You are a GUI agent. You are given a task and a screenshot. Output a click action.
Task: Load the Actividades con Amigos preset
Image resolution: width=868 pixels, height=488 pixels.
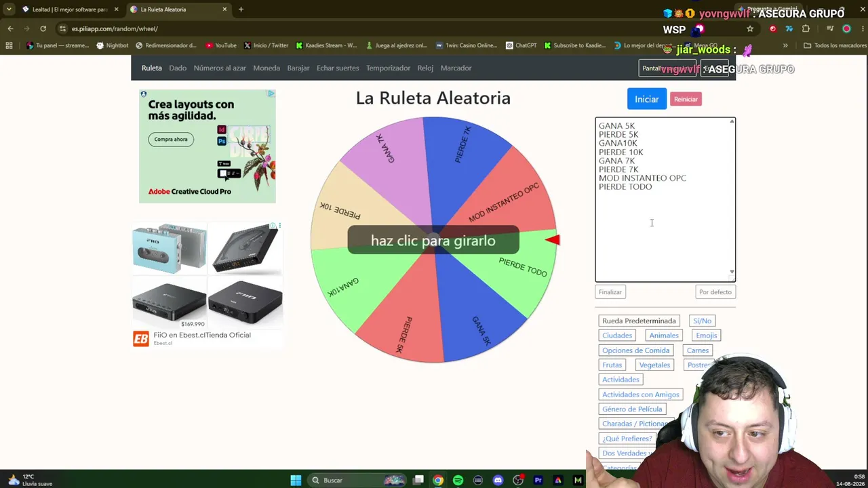click(x=640, y=394)
